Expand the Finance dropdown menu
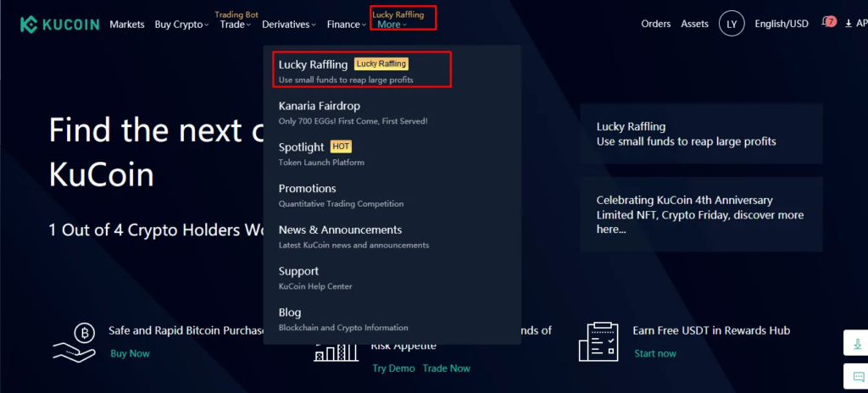 coord(347,24)
